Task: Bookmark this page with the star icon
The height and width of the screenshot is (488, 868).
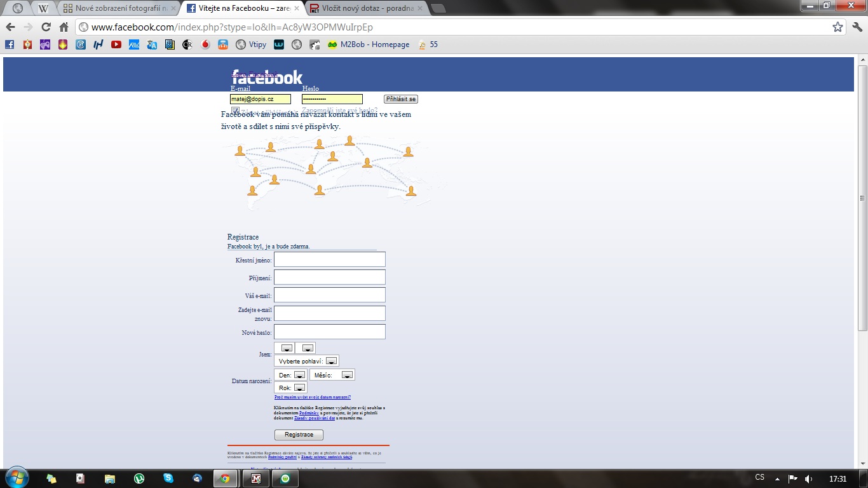Action: (x=837, y=27)
